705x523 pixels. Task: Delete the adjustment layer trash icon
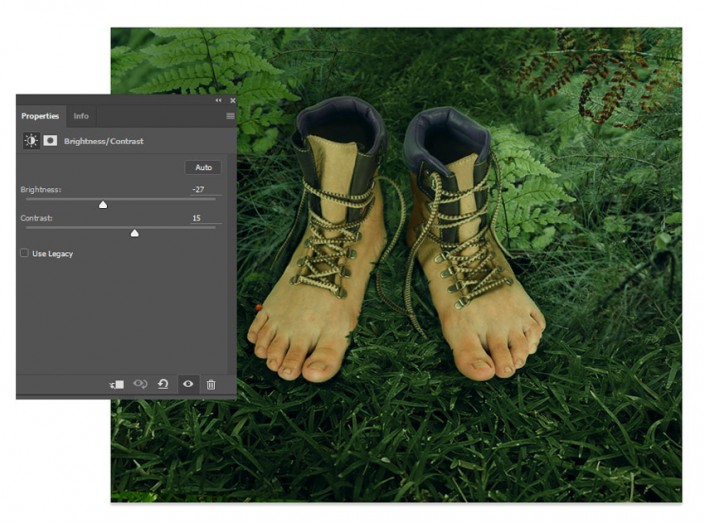(211, 384)
